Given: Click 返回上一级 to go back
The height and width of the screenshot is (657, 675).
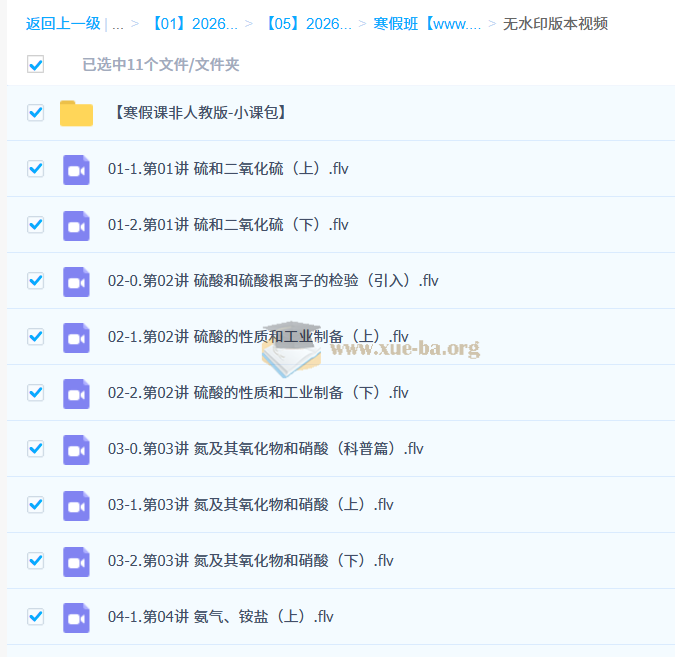Looking at the screenshot, I should click(x=63, y=24).
